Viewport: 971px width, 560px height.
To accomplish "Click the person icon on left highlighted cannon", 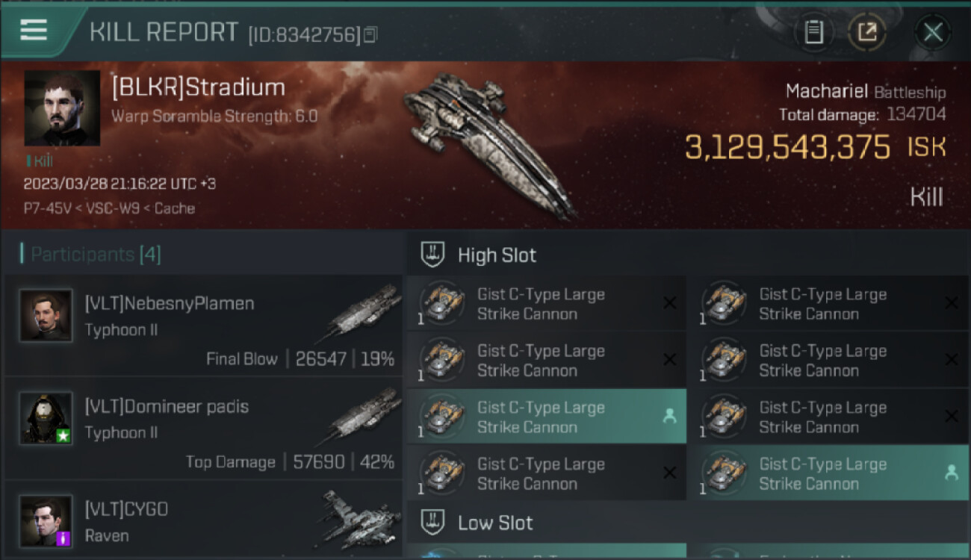I will coord(669,417).
